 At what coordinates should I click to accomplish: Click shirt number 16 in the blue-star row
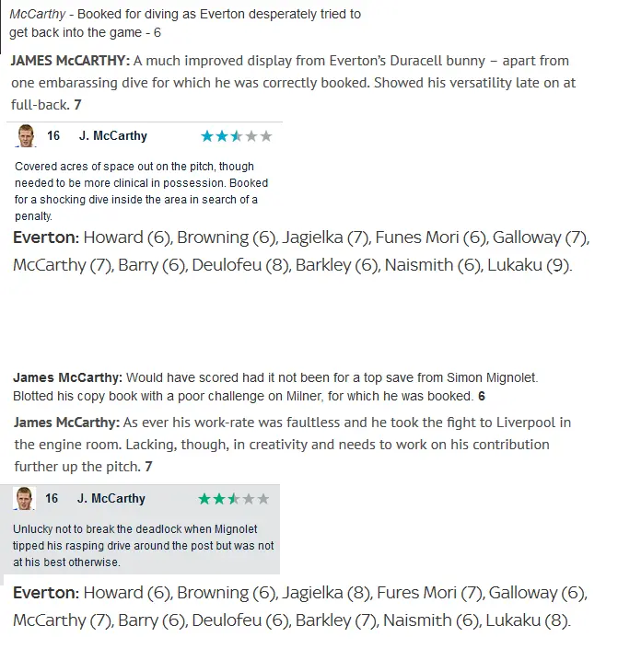53,136
